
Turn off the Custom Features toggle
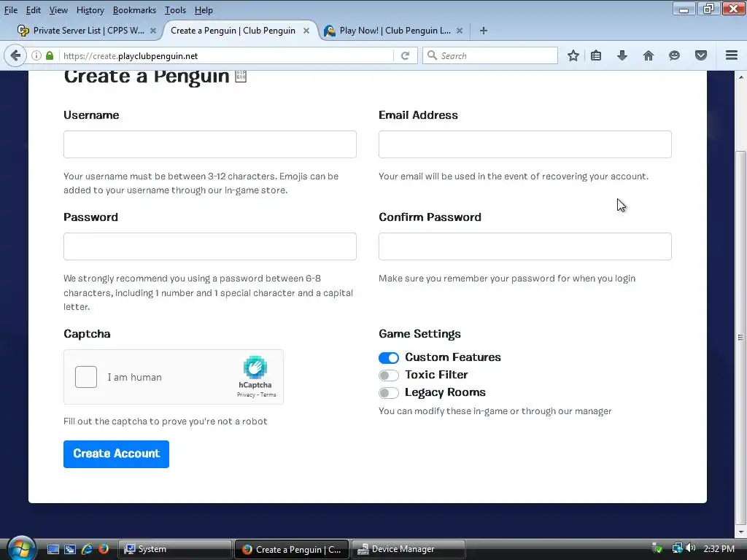pyautogui.click(x=389, y=357)
